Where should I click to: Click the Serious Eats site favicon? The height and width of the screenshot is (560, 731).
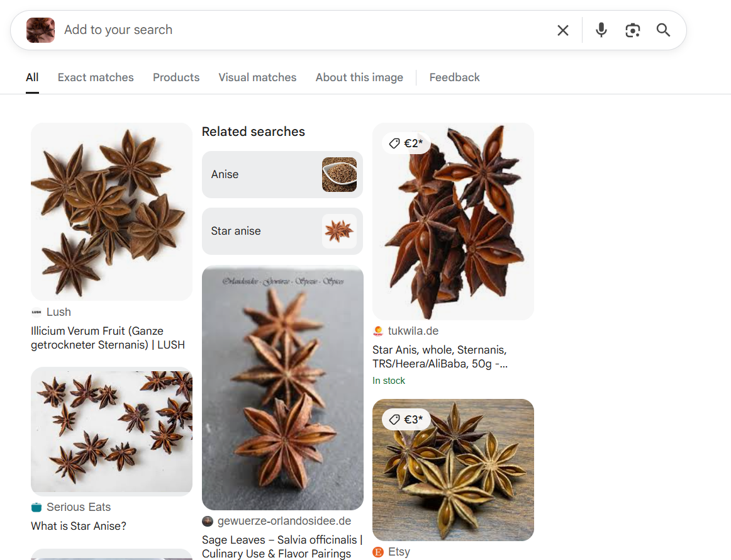36,507
